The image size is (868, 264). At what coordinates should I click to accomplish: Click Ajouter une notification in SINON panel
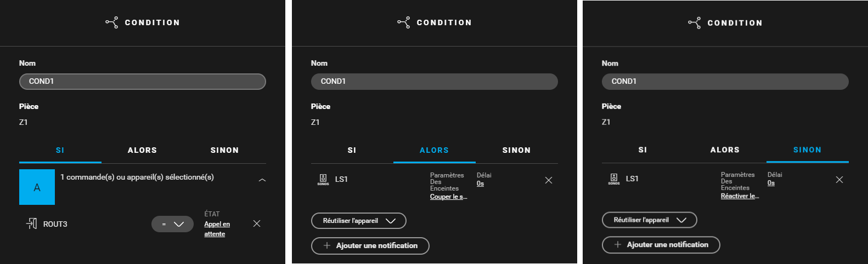point(661,245)
